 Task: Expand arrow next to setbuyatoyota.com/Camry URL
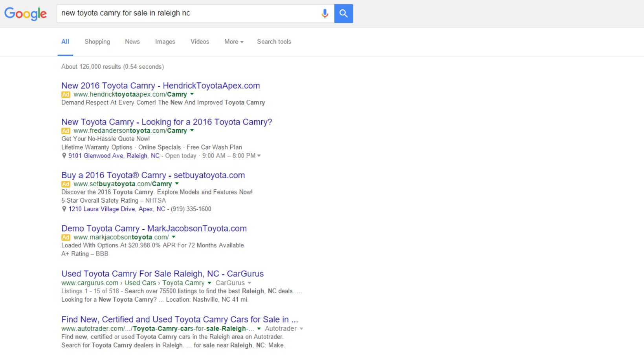(177, 184)
